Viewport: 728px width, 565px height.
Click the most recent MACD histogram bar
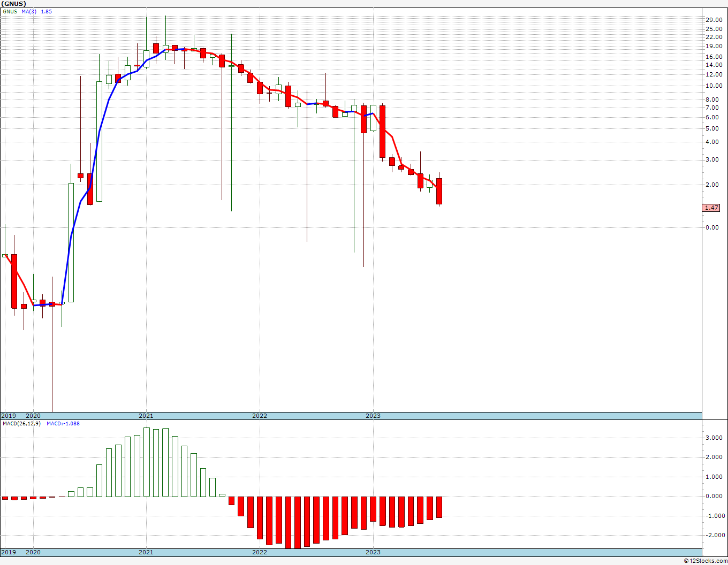[x=439, y=507]
